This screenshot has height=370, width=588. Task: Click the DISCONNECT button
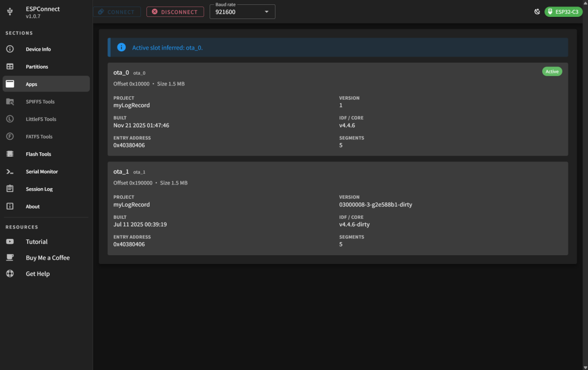pos(175,11)
